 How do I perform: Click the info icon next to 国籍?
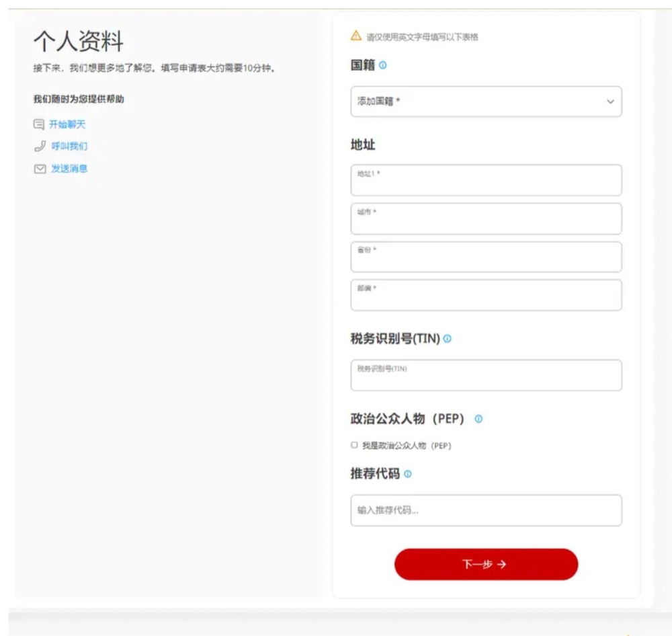pyautogui.click(x=383, y=65)
